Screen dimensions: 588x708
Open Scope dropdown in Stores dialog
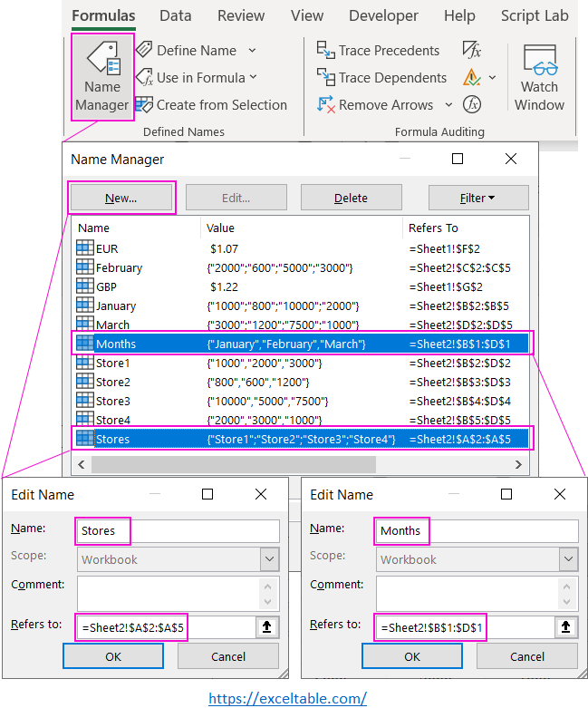point(270,559)
